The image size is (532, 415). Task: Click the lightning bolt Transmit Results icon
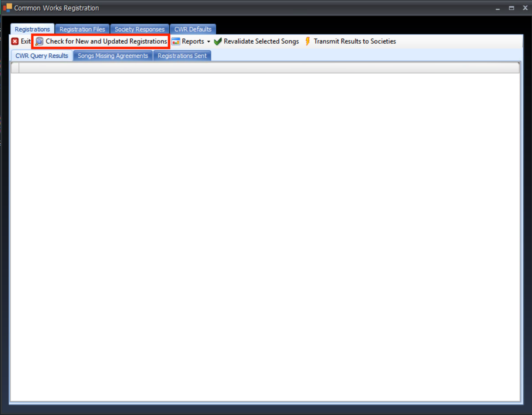[x=308, y=41]
